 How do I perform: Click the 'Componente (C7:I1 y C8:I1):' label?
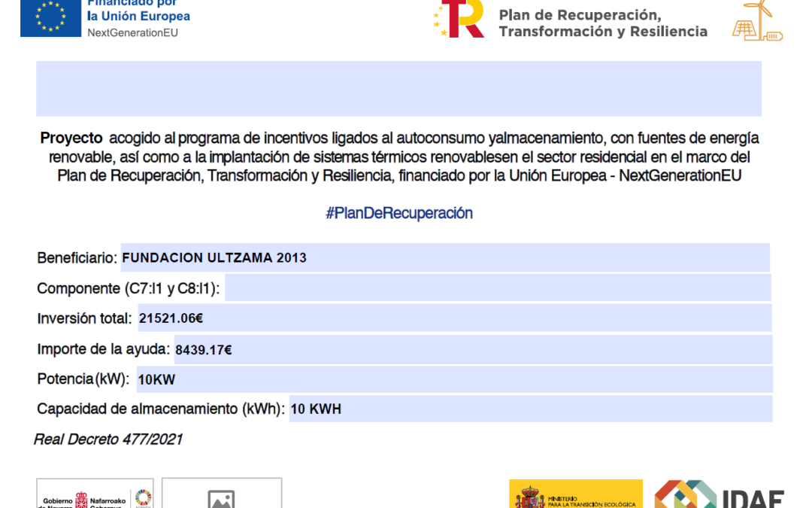pyautogui.click(x=129, y=289)
